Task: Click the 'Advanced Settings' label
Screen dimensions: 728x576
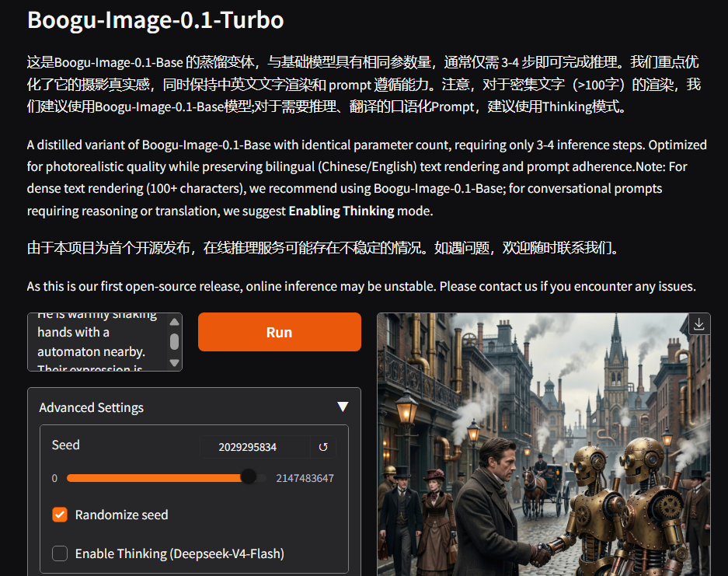Action: tap(92, 407)
